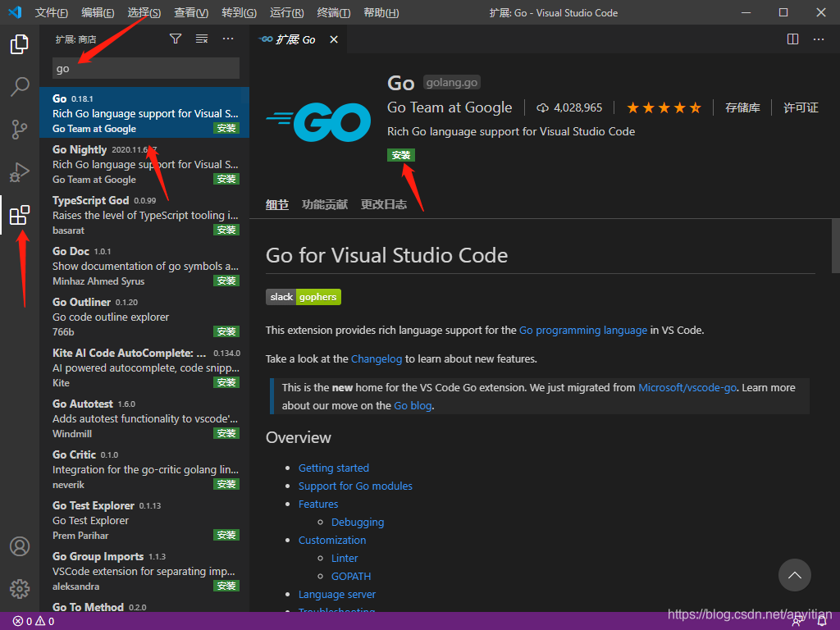Open the Accounts icon in activity bar
Image resolution: width=840 pixels, height=630 pixels.
pos(20,546)
